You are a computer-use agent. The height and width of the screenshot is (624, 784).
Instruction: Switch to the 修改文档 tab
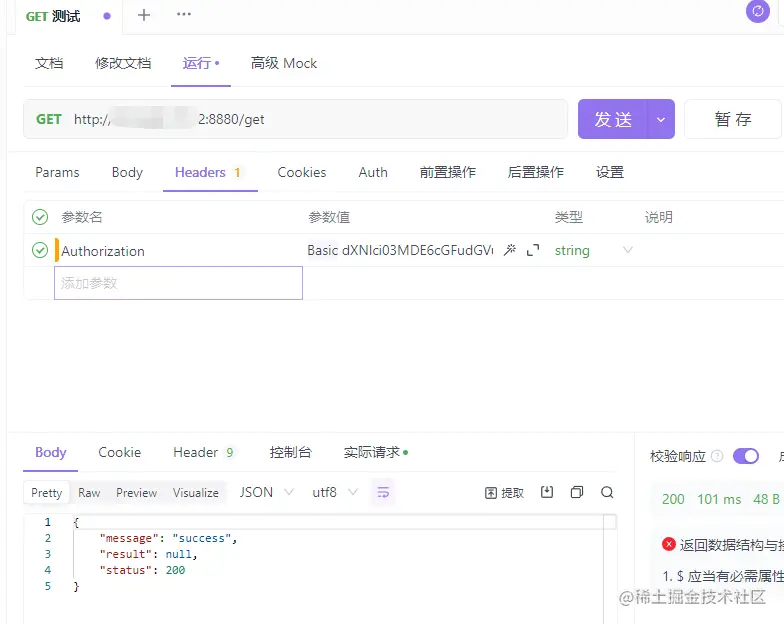123,64
